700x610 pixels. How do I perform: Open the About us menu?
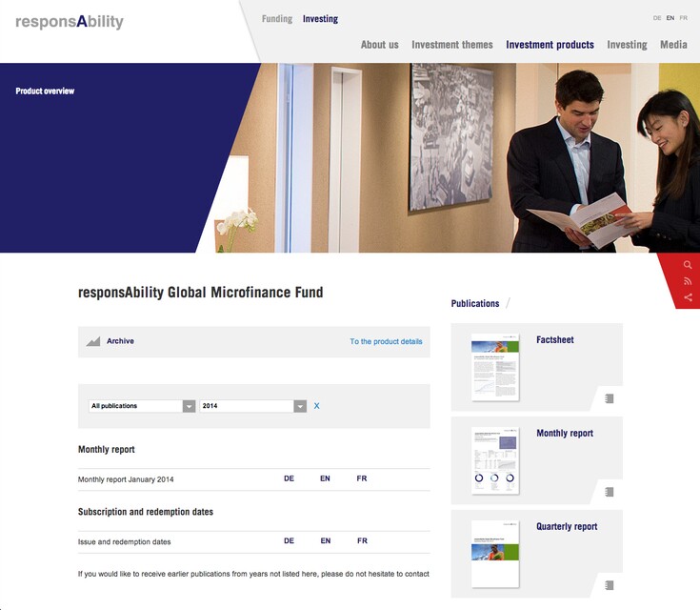[379, 45]
